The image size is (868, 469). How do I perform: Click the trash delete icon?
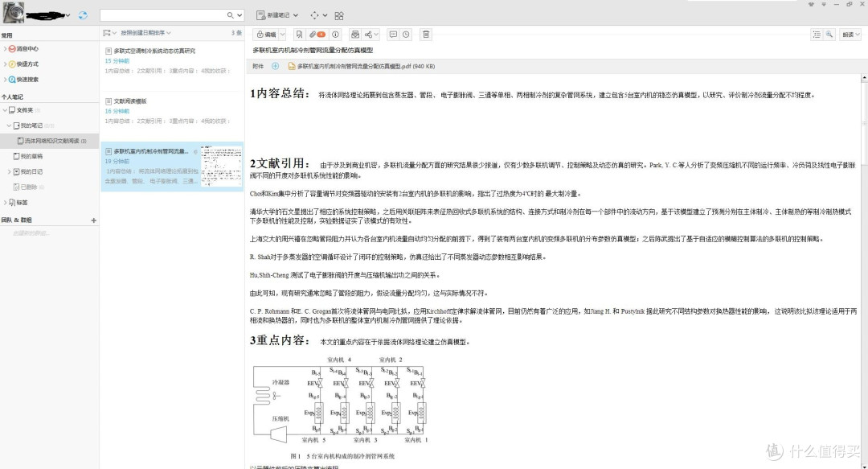[426, 35]
